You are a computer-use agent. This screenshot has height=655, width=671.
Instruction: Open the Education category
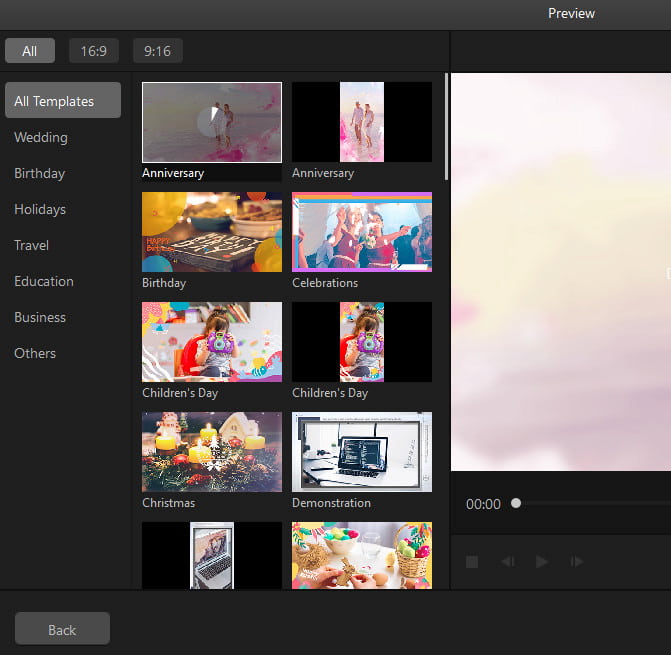[44, 281]
